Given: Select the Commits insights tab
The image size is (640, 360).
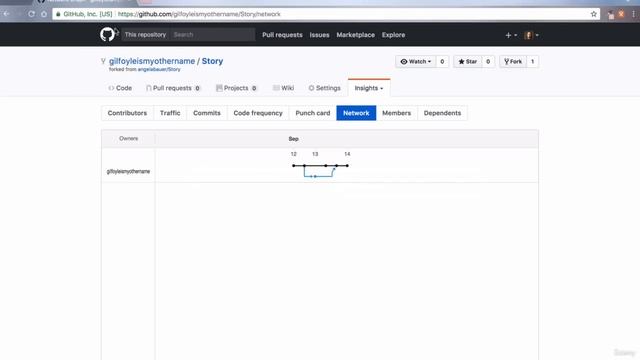Looking at the screenshot, I should [x=207, y=113].
